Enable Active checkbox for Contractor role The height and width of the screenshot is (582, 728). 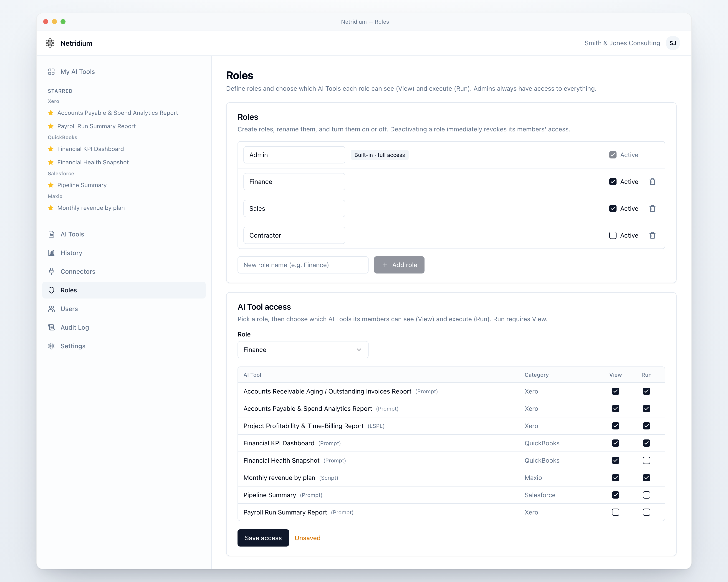[612, 236]
